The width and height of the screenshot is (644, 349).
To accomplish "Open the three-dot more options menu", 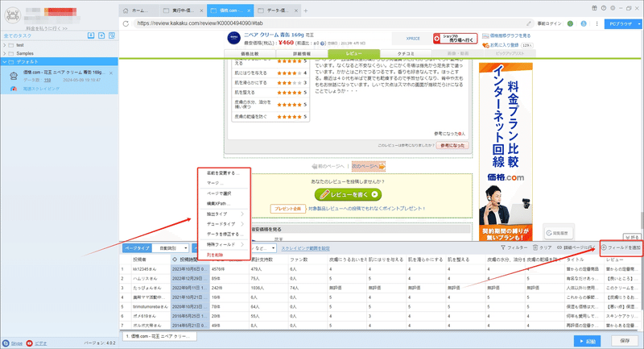I will tap(597, 23).
